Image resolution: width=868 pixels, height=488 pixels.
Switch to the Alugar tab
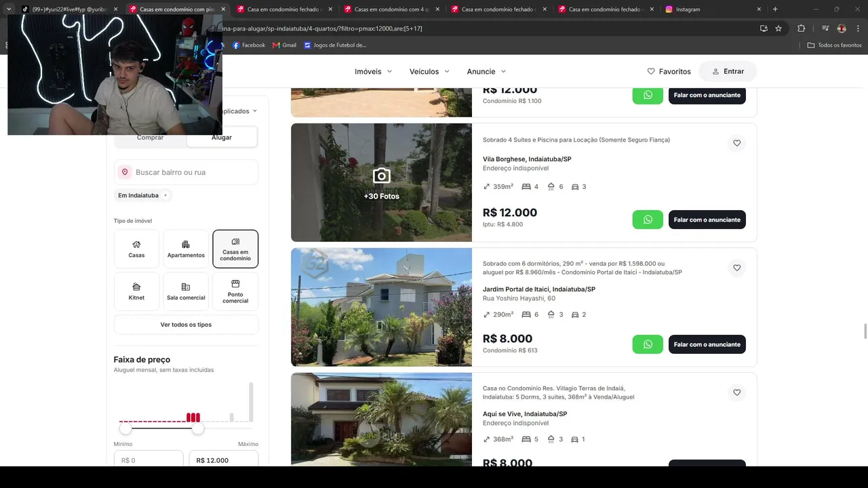pos(222,137)
